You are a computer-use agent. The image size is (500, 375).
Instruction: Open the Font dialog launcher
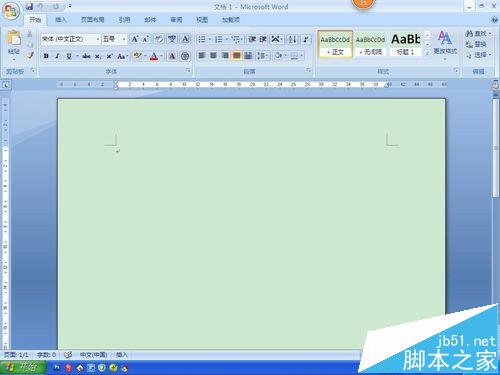tap(188, 70)
